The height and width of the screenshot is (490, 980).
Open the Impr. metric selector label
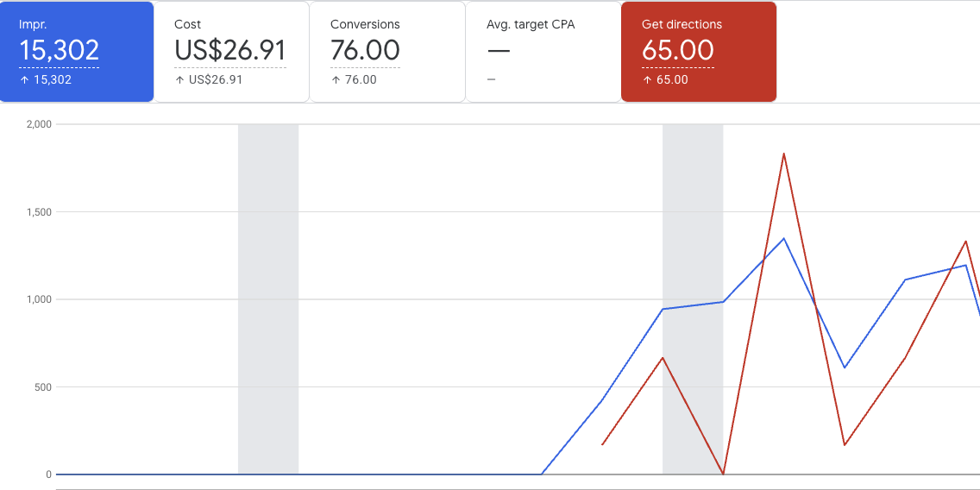[33, 24]
